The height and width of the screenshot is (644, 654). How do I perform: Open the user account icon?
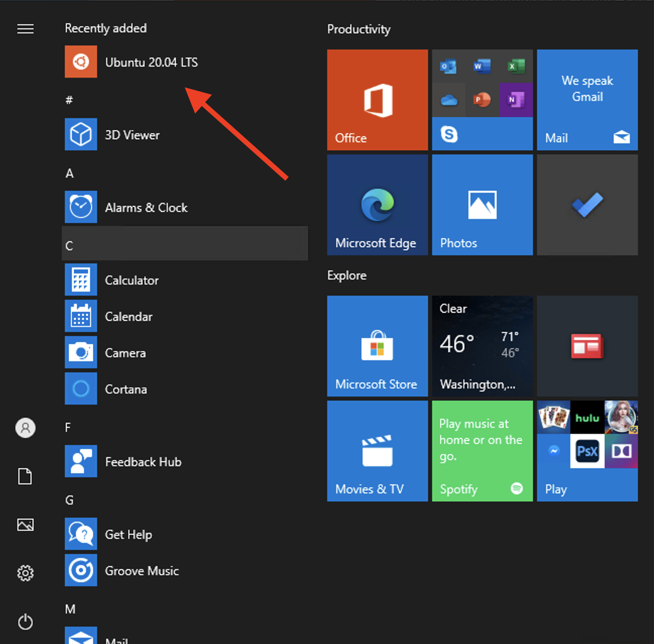25,427
